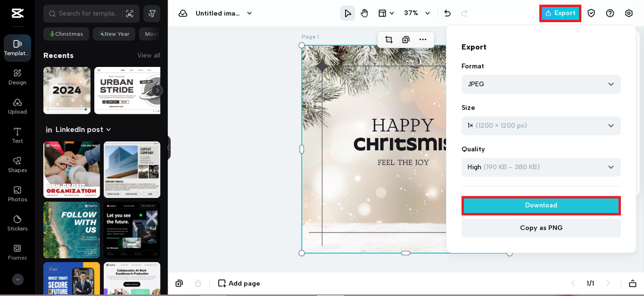Choose the Select pointer tool

point(347,13)
